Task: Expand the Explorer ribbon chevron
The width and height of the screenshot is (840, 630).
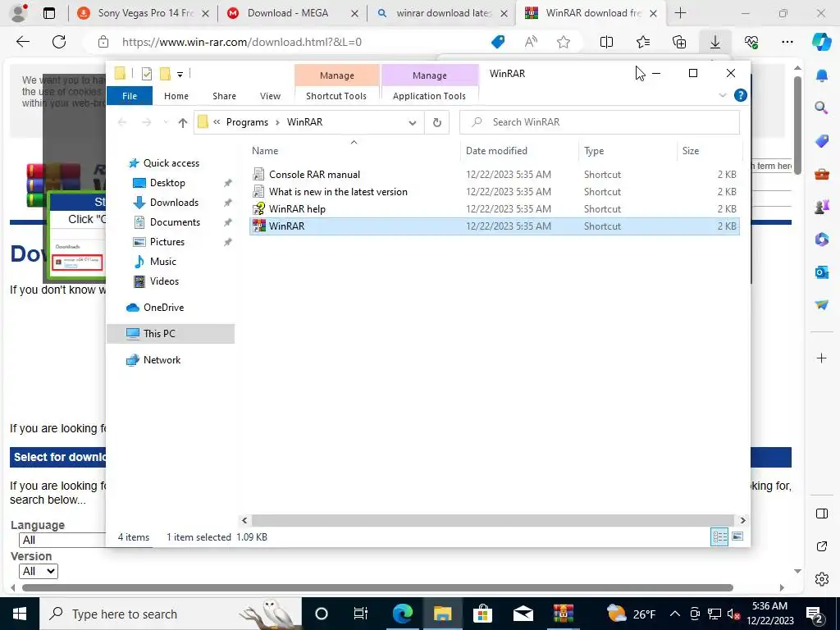Action: (723, 95)
